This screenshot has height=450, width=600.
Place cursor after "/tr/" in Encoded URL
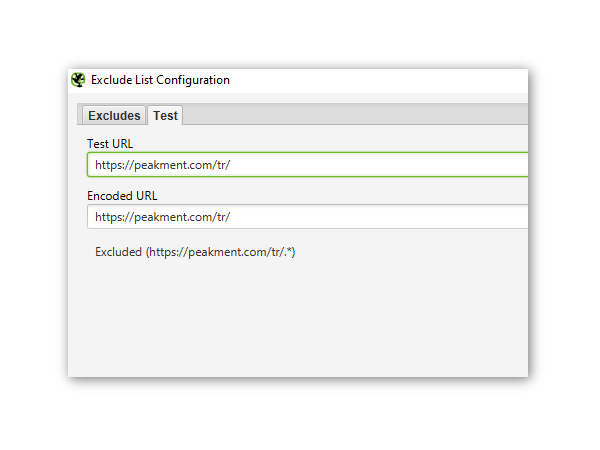[232, 217]
